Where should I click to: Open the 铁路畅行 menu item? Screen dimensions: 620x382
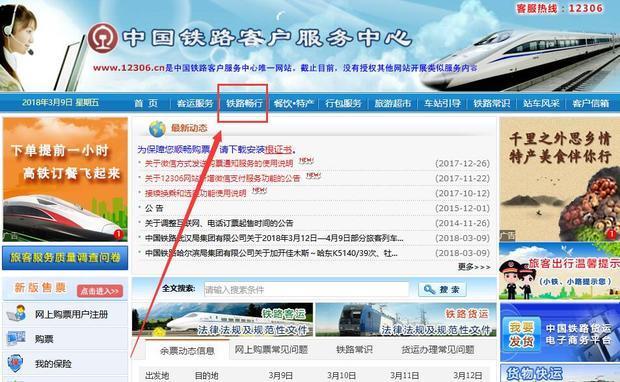tap(244, 104)
